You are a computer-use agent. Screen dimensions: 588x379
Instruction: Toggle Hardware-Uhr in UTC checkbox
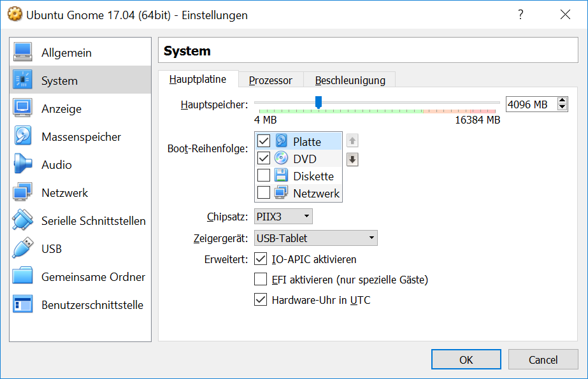[261, 300]
